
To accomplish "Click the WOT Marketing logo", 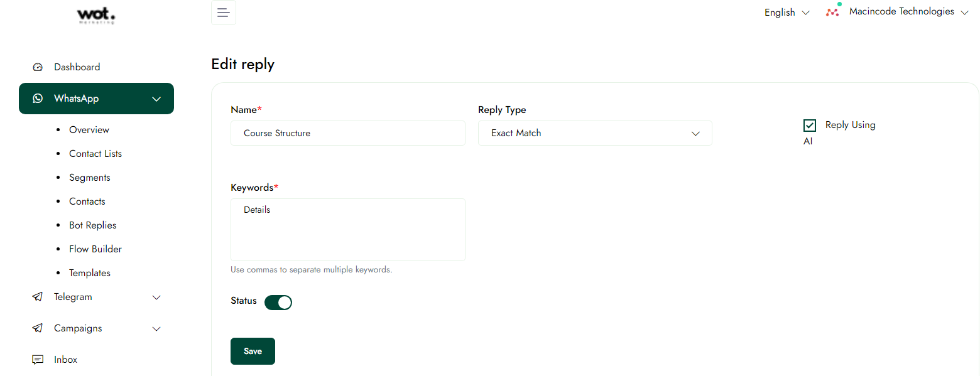I will point(95,15).
